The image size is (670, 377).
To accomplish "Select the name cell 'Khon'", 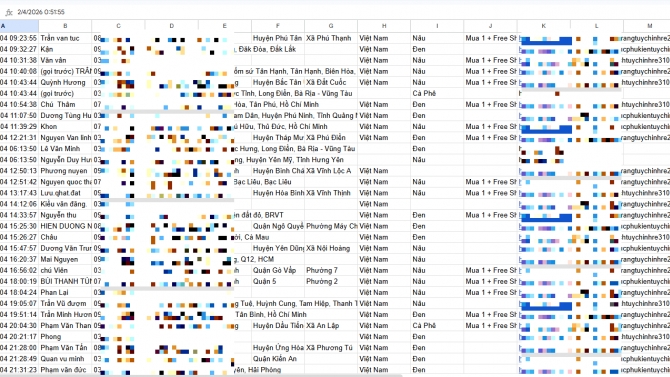I will [x=65, y=127].
